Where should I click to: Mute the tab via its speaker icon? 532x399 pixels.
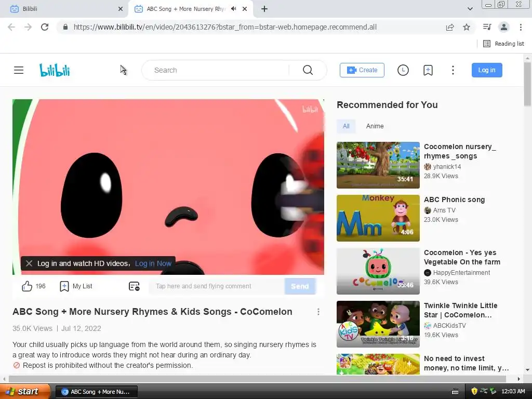233,9
